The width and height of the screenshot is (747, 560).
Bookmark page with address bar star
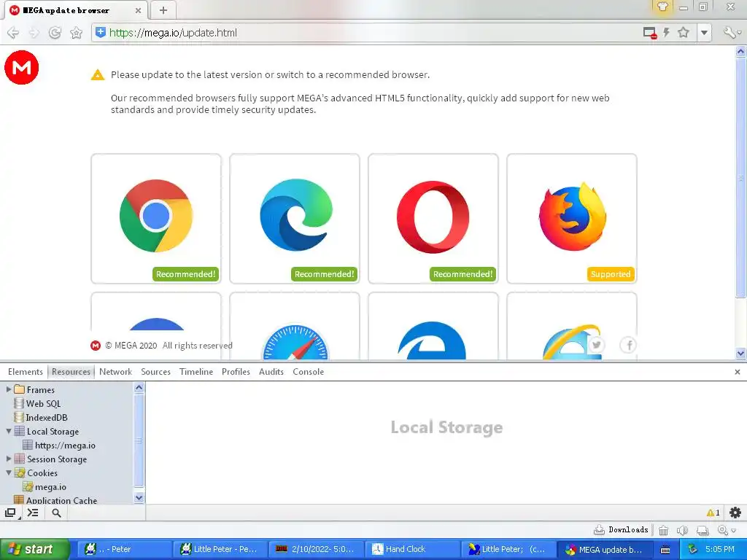coord(684,32)
